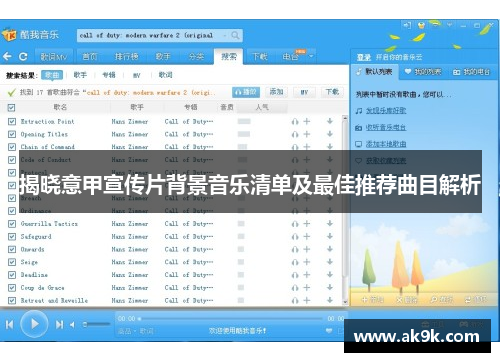The width and height of the screenshot is (500, 362).
Task: Play Opening Titles via headphone icon
Action: (x=295, y=134)
